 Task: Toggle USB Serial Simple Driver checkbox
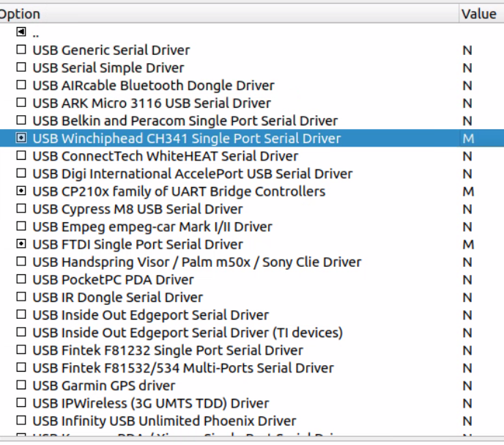tap(21, 67)
